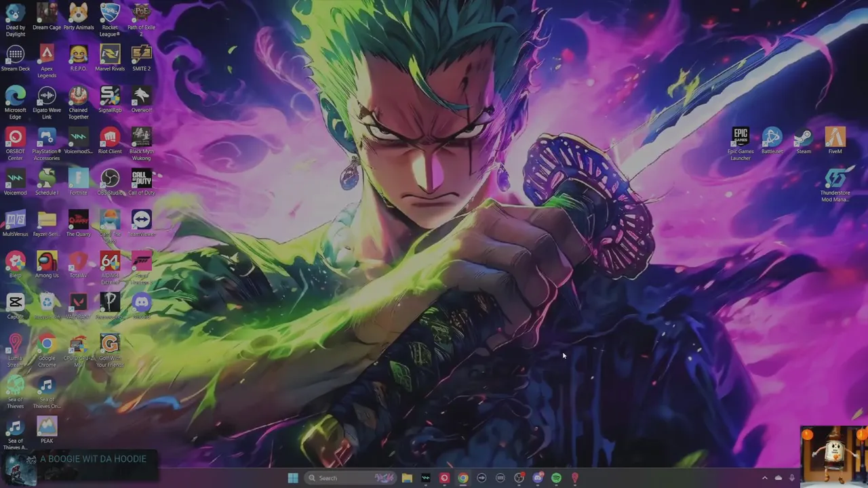Open the Fayzer-Seri... folder
Viewport: 868px width, 488px height.
point(47,220)
